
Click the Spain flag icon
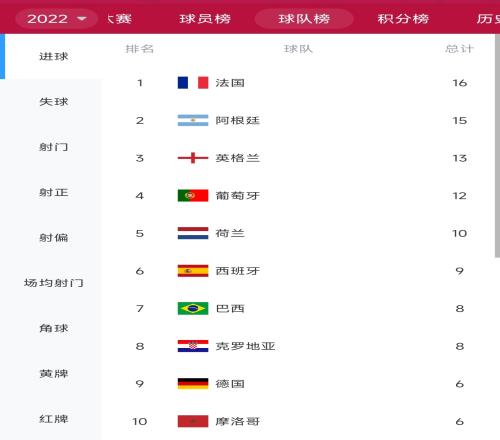pos(193,271)
